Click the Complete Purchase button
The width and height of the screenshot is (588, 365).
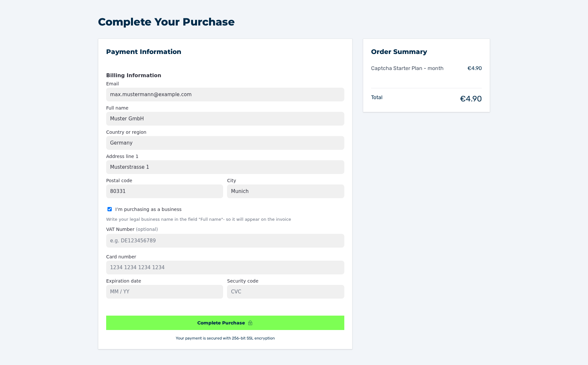click(x=225, y=323)
